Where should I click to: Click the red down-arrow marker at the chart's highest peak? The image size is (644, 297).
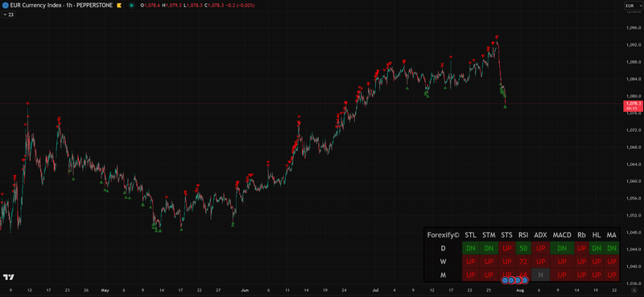pos(497,36)
